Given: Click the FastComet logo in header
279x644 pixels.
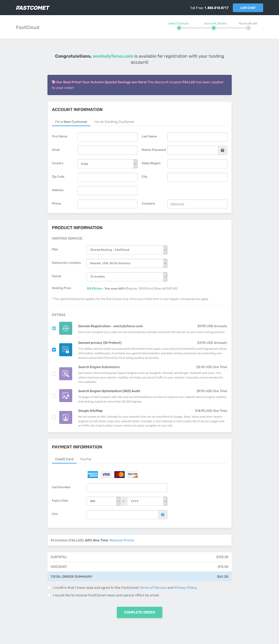Looking at the screenshot, I should [33, 8].
